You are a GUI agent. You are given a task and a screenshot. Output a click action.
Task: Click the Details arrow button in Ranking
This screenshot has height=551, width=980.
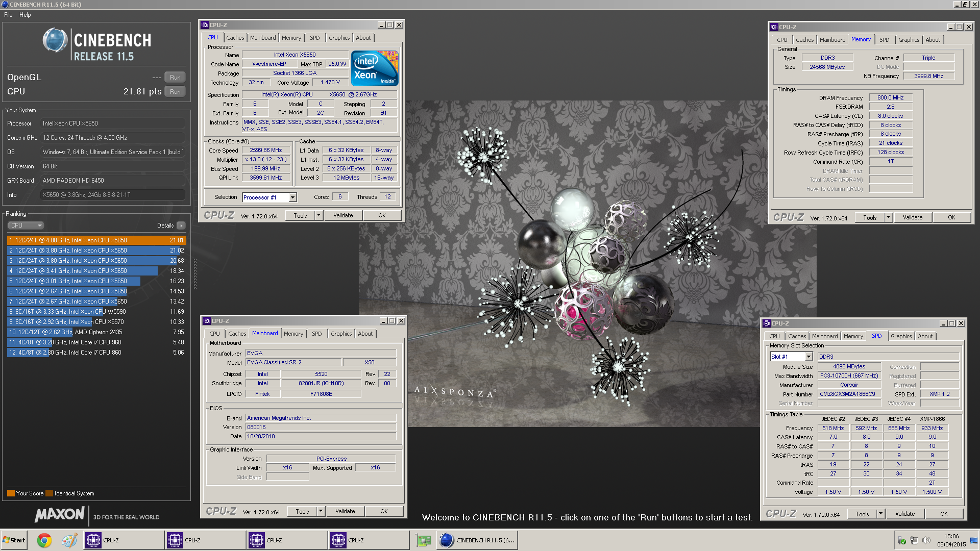(x=181, y=226)
